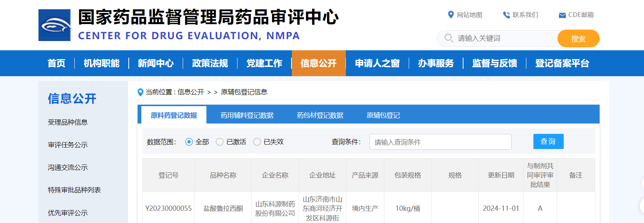
Task: Click the 盐酸鲁拉西酮 product name cell
Action: 223,208
